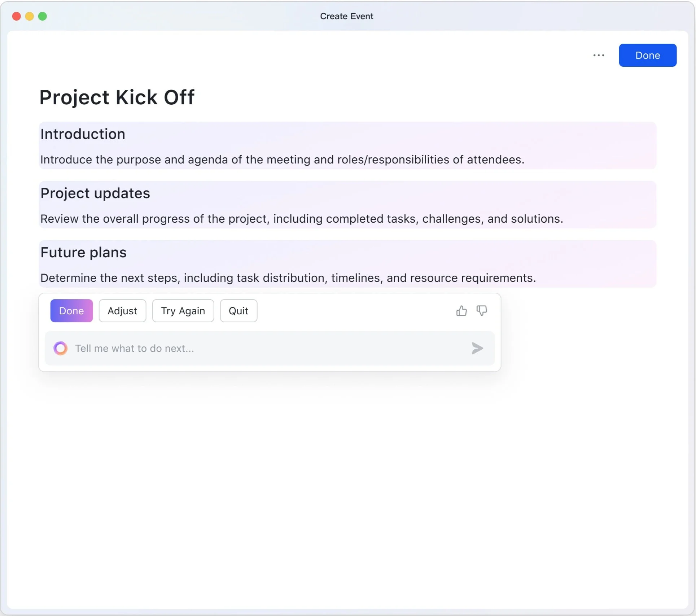Accept AI result with gradient Done button
The width and height of the screenshot is (696, 616).
[x=71, y=311]
